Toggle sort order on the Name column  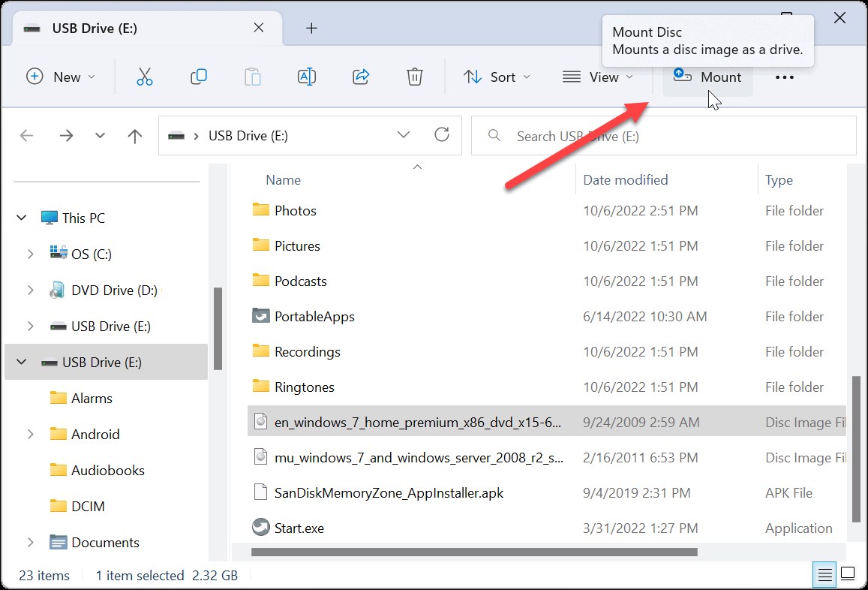click(x=283, y=179)
